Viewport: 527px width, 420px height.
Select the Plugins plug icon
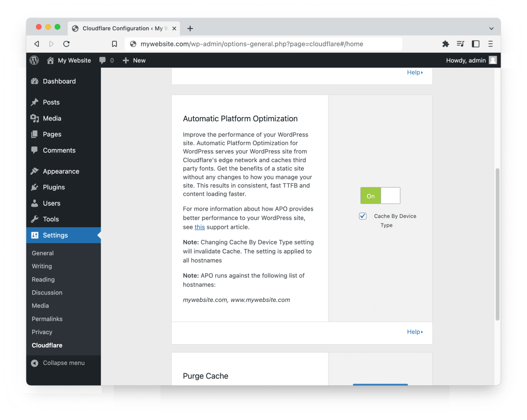pyautogui.click(x=35, y=187)
